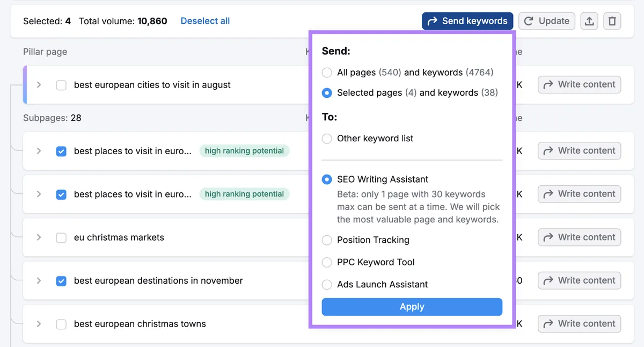Image resolution: width=644 pixels, height=347 pixels.
Task: Expand 'best european destinations in november' row
Action: pos(39,280)
